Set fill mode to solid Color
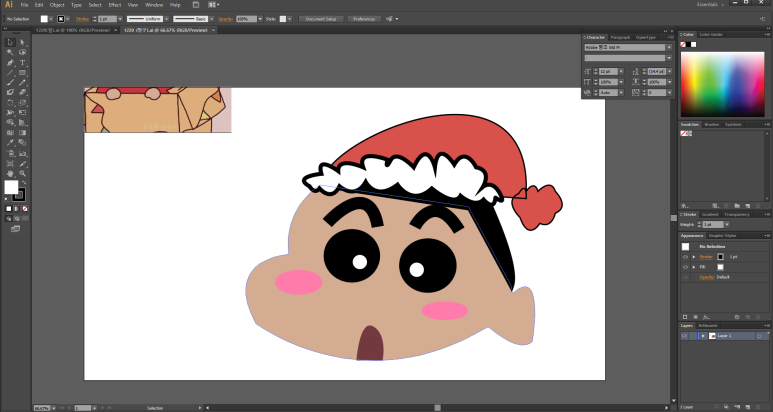Image resolution: width=773 pixels, height=412 pixels. point(8,209)
